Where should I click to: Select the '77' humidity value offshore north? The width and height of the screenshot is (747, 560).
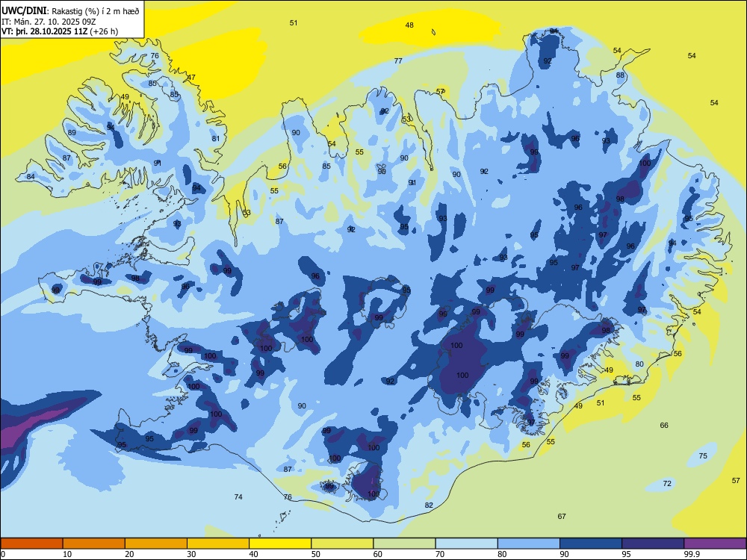(398, 61)
